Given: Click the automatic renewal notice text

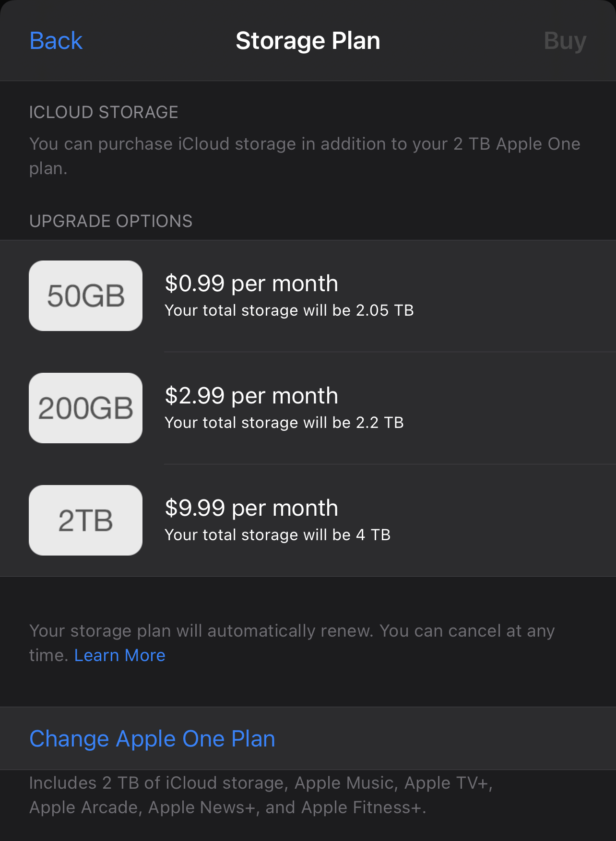Looking at the screenshot, I should click(x=292, y=631).
